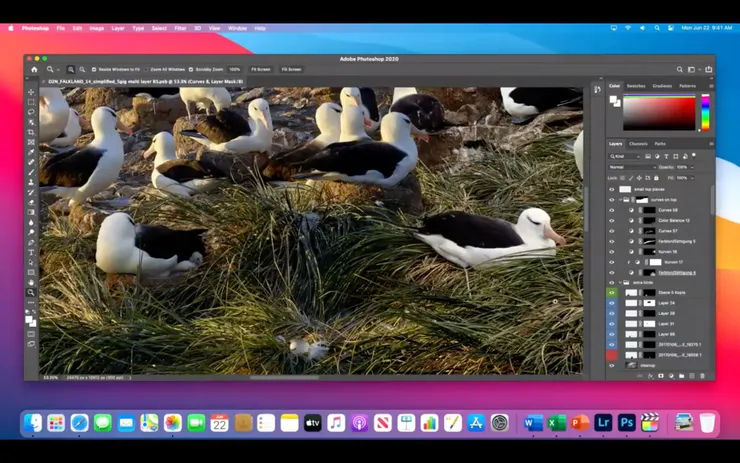Open Lightroom from the Dock
Viewport: 740px width, 463px height.
(603, 423)
